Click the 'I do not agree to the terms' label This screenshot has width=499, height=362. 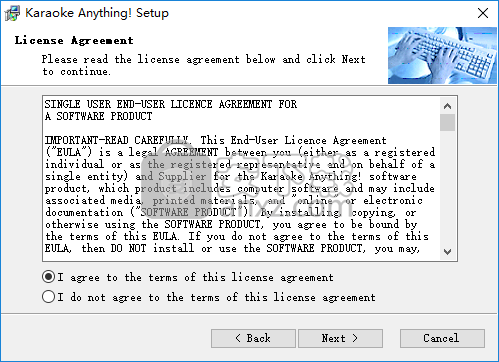[x=216, y=297]
